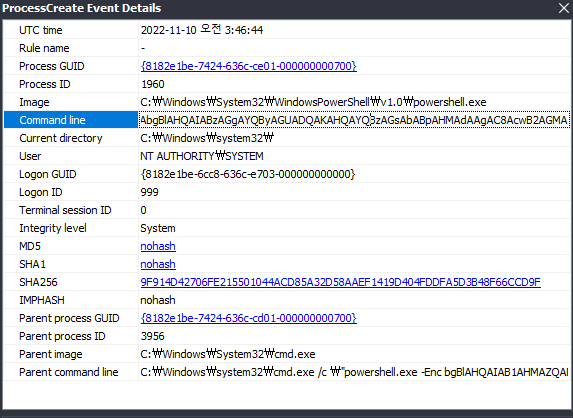Select the Parent image label
This screenshot has height=418, width=573.
[51, 354]
